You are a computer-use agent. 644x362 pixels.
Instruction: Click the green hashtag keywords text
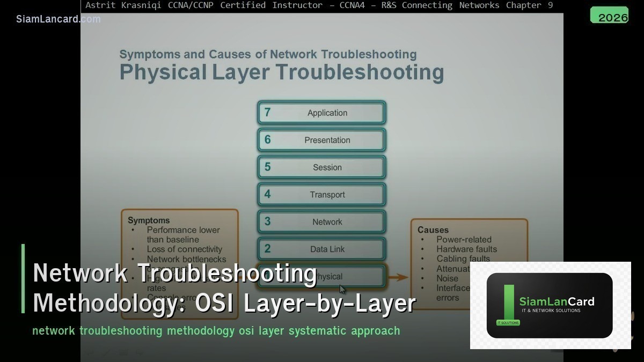click(x=216, y=331)
